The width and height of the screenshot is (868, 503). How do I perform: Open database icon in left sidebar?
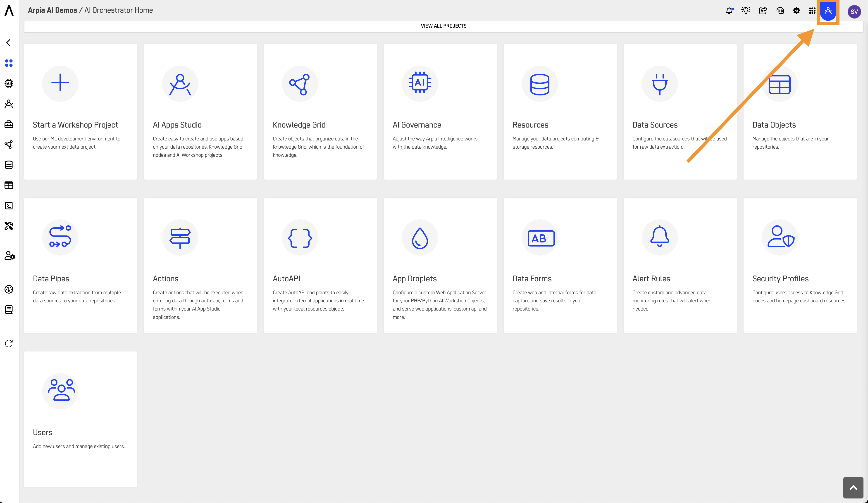(9, 165)
